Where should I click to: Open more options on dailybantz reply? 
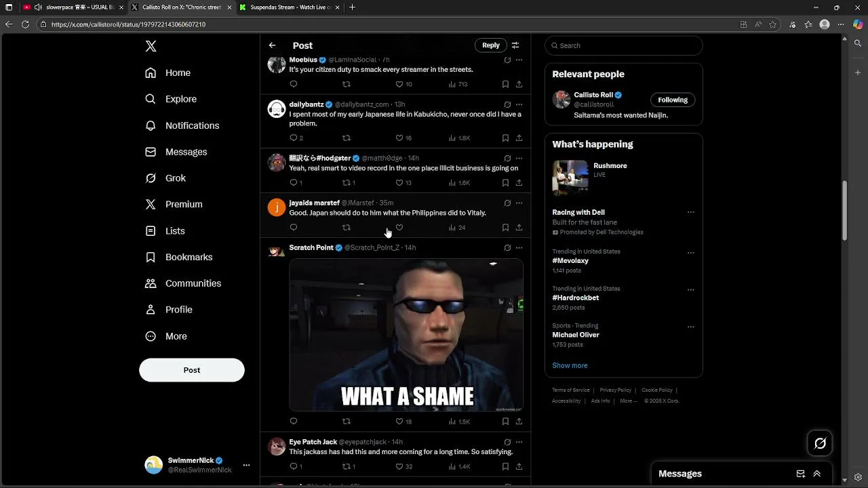click(519, 104)
